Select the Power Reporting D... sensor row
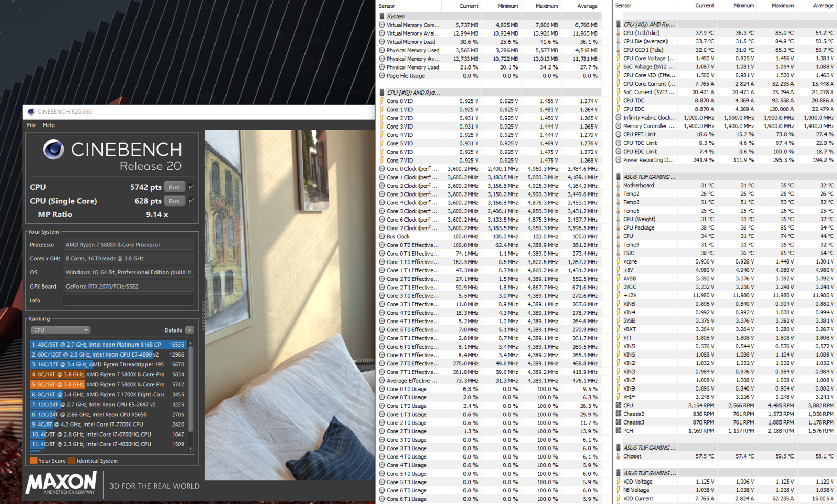 [x=725, y=160]
